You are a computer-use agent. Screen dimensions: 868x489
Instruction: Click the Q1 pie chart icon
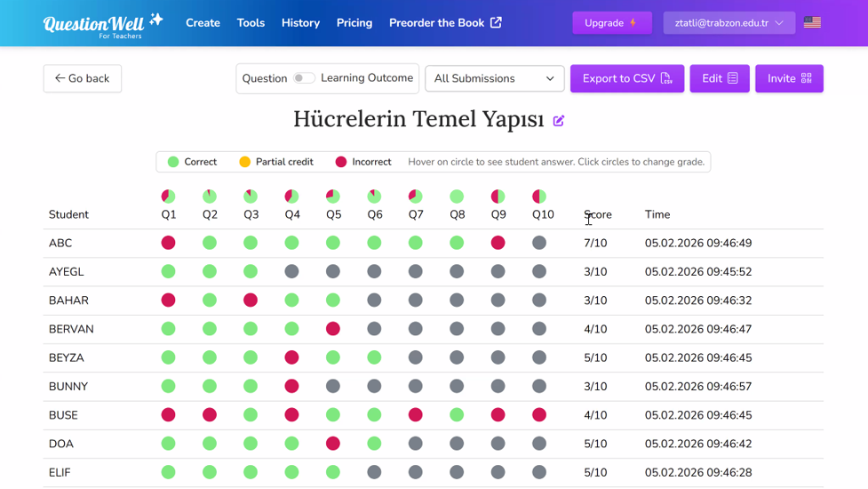point(168,196)
